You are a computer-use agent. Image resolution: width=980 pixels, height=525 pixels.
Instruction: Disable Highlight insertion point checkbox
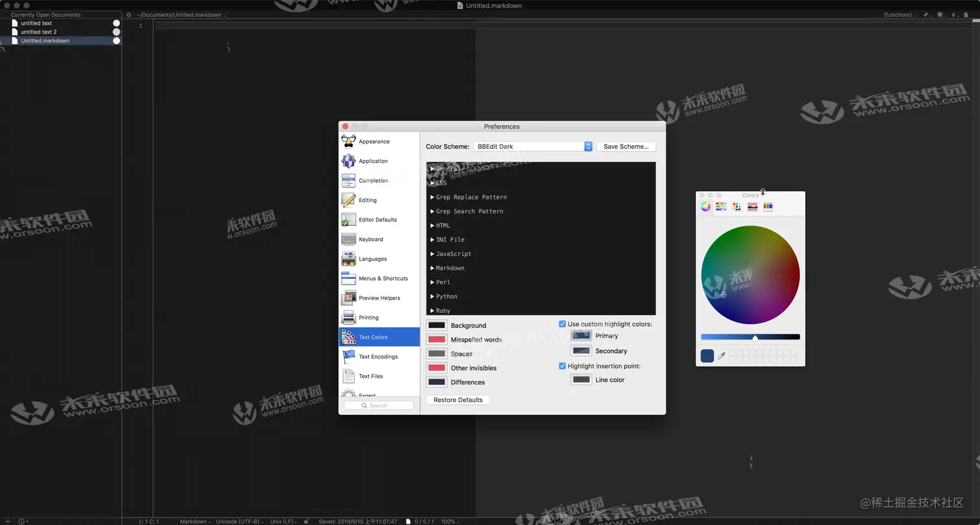[x=562, y=366]
